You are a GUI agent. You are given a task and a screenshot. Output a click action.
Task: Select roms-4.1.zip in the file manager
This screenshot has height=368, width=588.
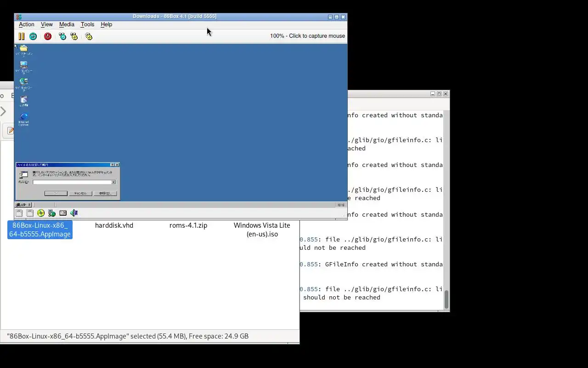pos(188,225)
